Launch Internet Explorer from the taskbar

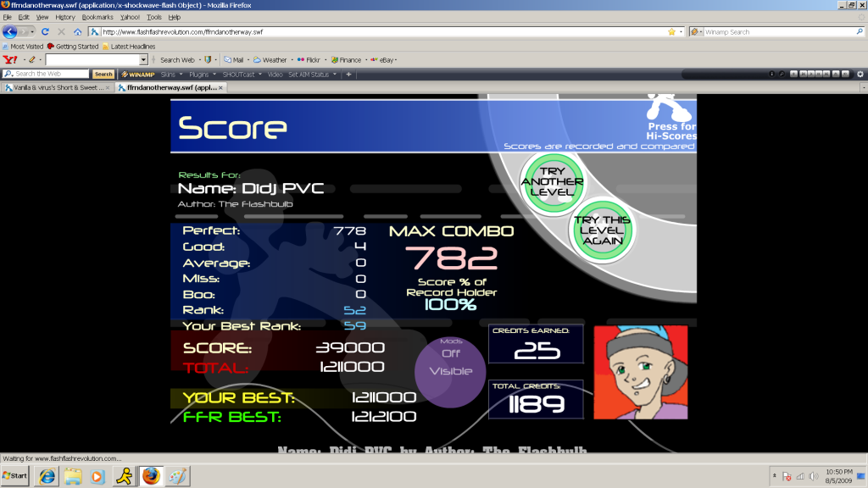[x=47, y=475]
